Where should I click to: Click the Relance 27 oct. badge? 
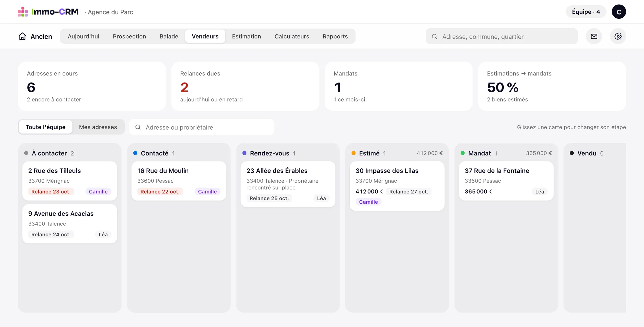(x=409, y=192)
